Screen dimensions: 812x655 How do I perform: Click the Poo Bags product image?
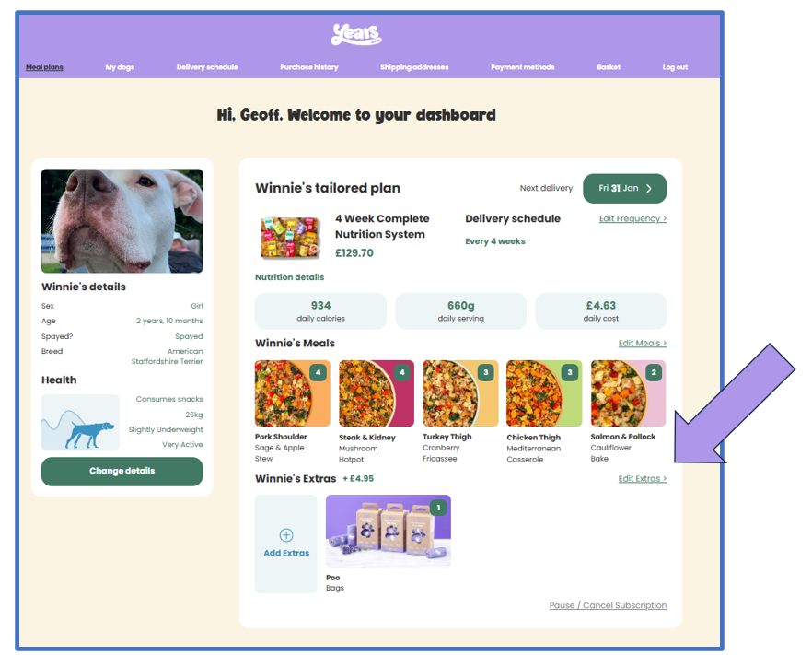[389, 532]
